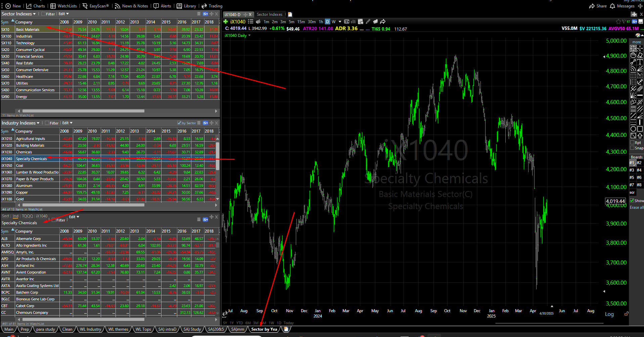Open the symbol list icon beside iX1040

point(250,21)
